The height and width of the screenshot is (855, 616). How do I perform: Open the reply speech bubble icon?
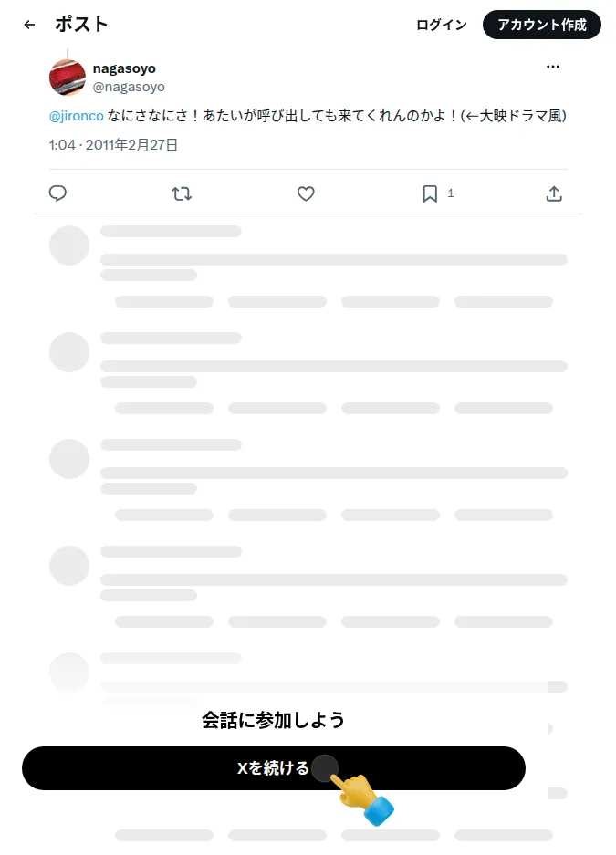(x=57, y=193)
